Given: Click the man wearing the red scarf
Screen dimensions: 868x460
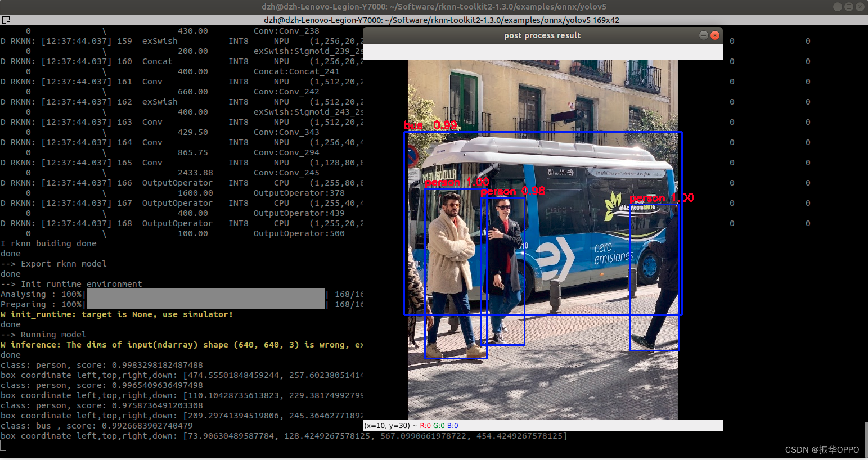Looking at the screenshot, I should coord(503,253).
